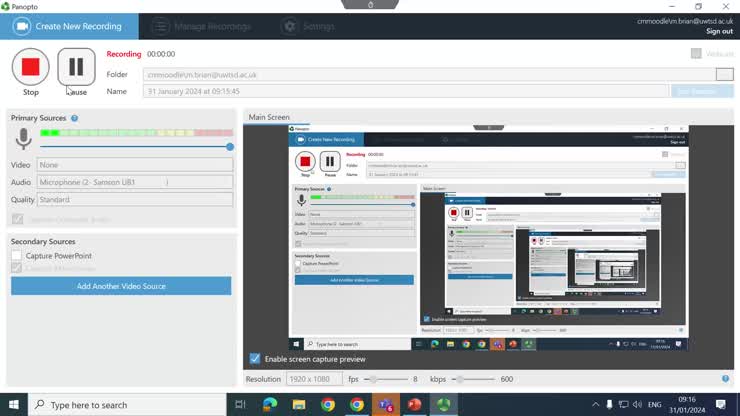This screenshot has height=416, width=740.
Task: Click the Sign out link
Action: (719, 32)
